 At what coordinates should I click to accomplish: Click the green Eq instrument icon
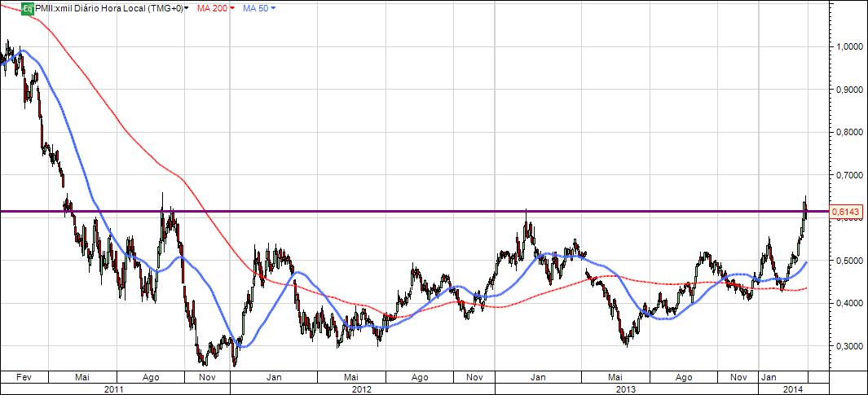pos(27,8)
